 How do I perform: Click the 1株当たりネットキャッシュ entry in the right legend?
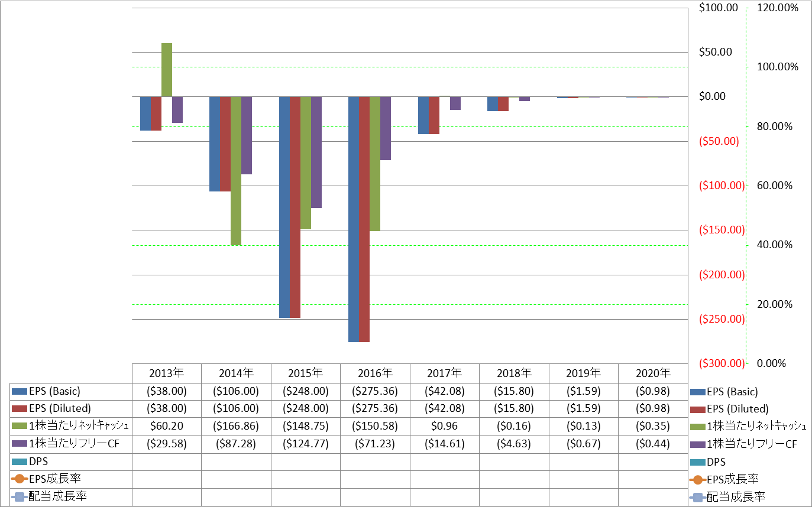click(x=757, y=427)
